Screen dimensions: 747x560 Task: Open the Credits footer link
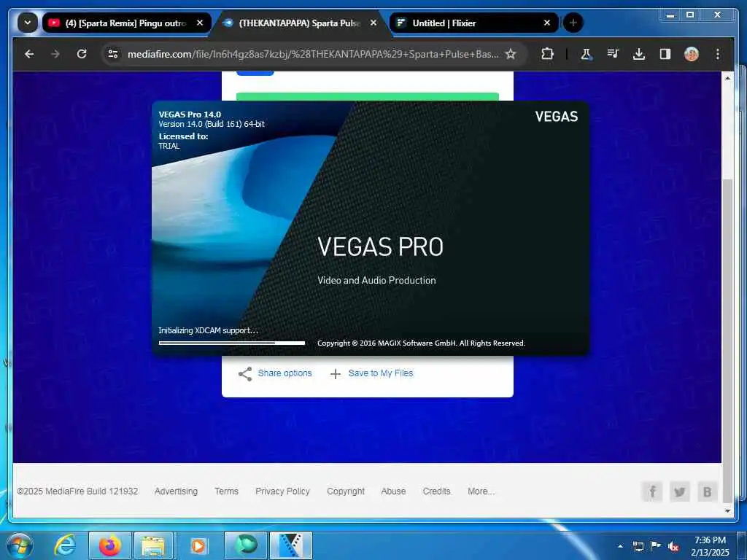pos(436,491)
